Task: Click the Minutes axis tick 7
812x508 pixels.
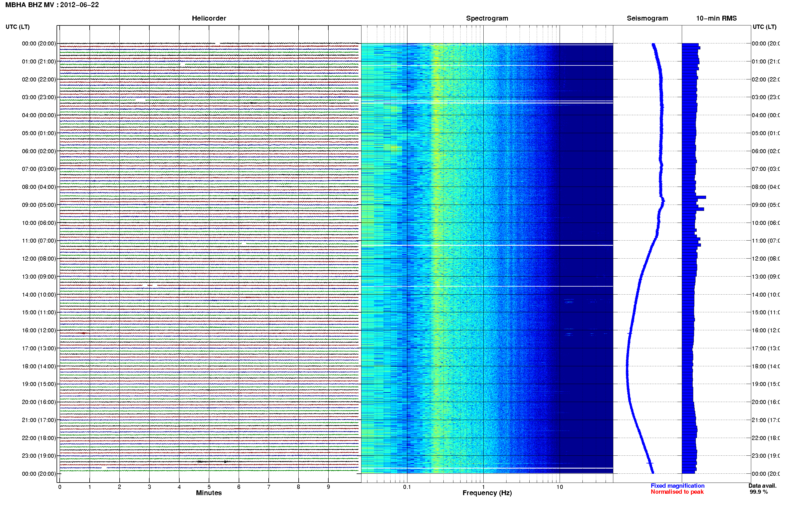Action: pos(269,487)
